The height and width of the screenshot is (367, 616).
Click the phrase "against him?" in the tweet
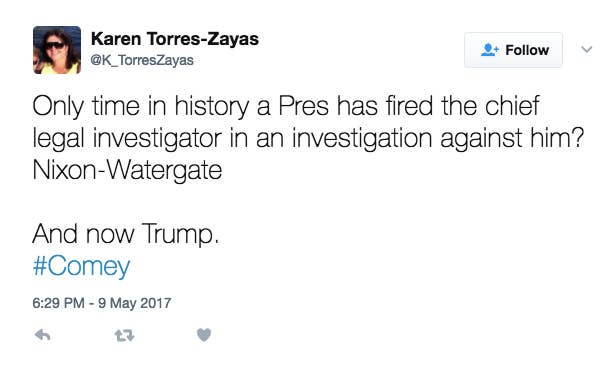[512, 138]
